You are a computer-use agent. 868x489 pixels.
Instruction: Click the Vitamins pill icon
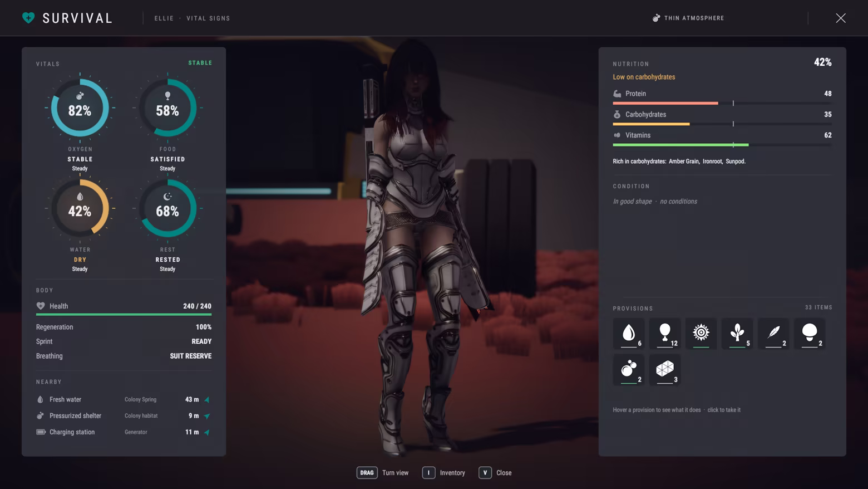coord(617,135)
